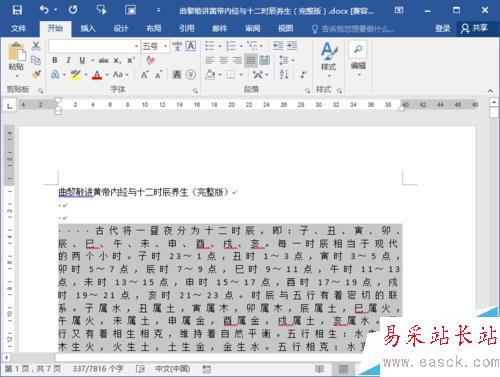The height and width of the screenshot is (377, 500).
Task: Switch to the 审阅 tab
Action: 253,28
